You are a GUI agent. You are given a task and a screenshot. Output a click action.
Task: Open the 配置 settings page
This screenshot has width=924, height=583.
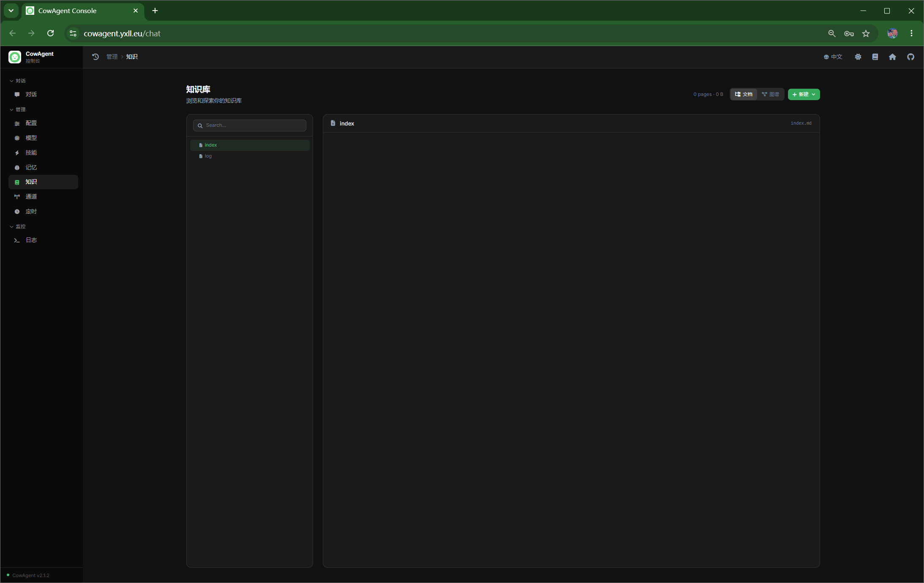pos(43,123)
